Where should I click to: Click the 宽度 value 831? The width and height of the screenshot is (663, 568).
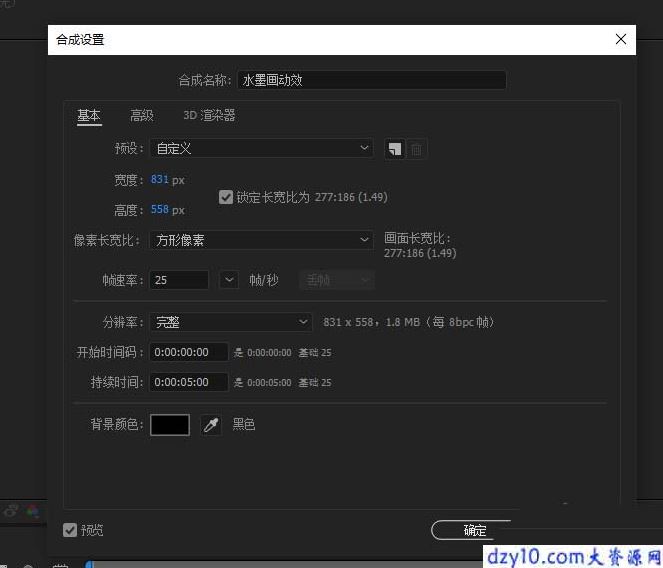[159, 179]
